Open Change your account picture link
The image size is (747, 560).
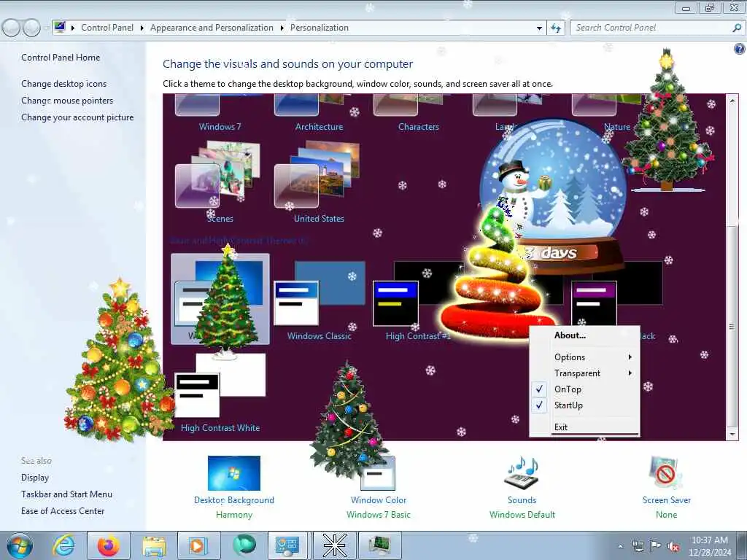point(77,117)
